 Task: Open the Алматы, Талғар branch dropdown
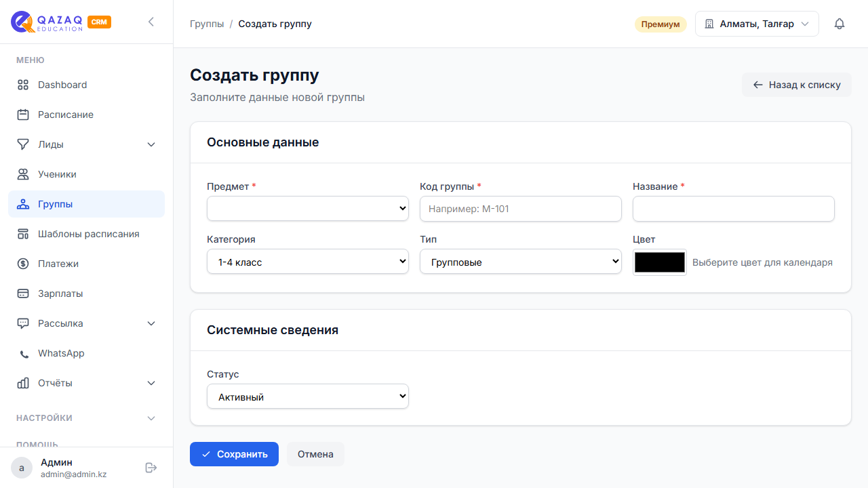[757, 24]
